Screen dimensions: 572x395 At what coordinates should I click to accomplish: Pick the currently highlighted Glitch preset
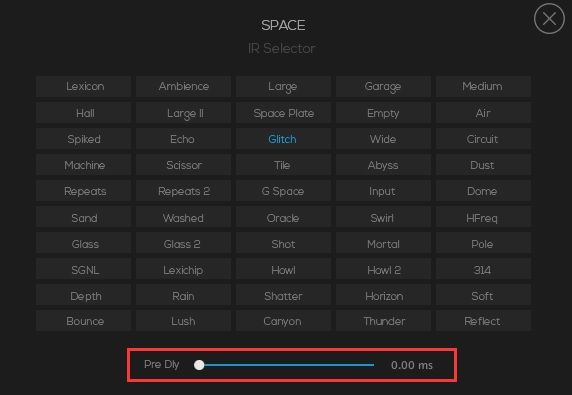(x=283, y=139)
